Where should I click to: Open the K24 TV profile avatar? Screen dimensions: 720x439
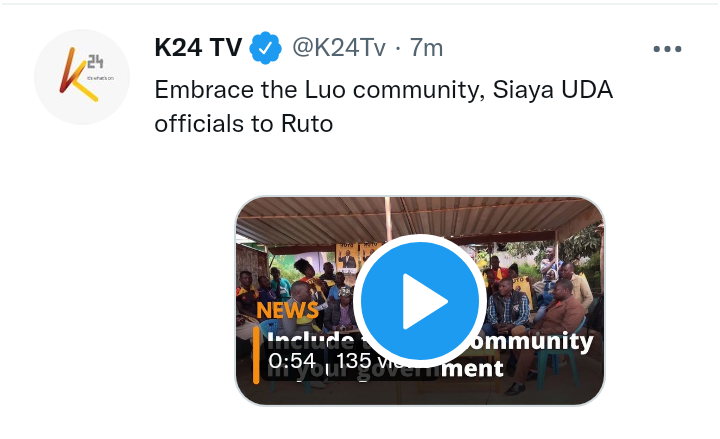(82, 77)
